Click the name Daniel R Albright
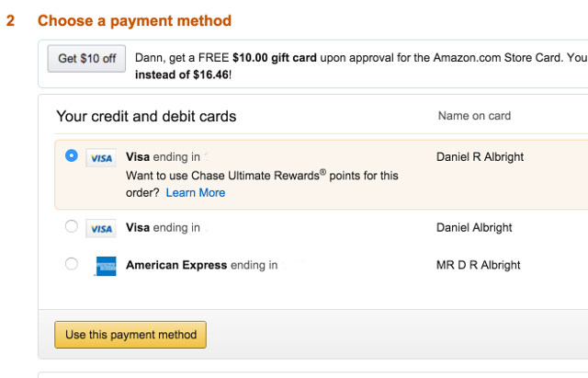Image resolution: width=588 pixels, height=378 pixels. point(480,157)
